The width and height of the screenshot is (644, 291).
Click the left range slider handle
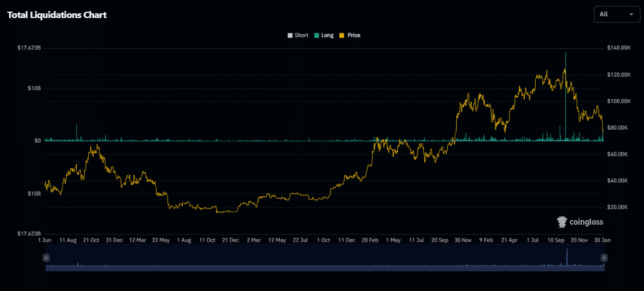(46, 258)
